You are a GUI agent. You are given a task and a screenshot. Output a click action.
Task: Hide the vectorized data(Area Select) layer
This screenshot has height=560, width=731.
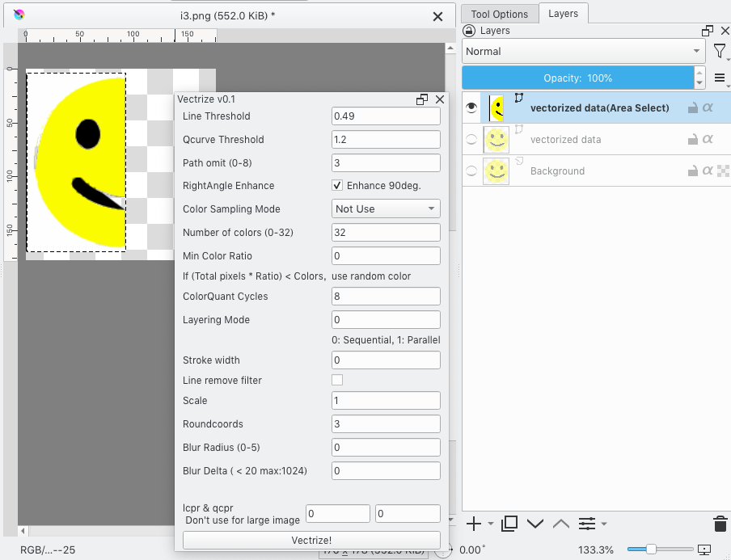tap(471, 107)
